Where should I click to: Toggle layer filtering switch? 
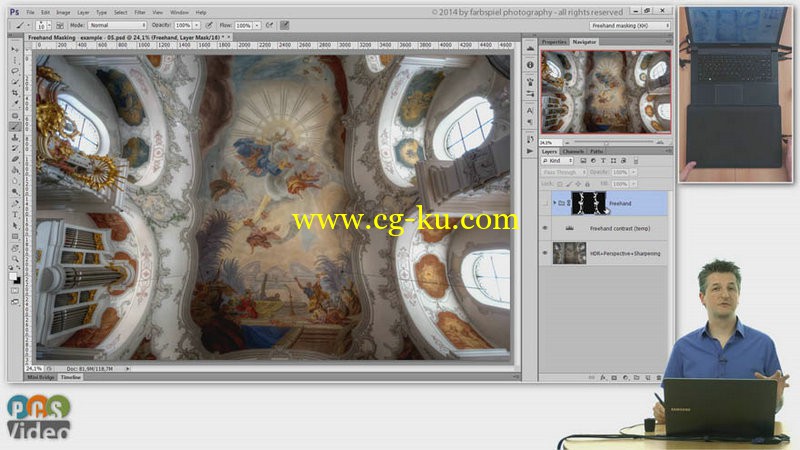(x=636, y=161)
